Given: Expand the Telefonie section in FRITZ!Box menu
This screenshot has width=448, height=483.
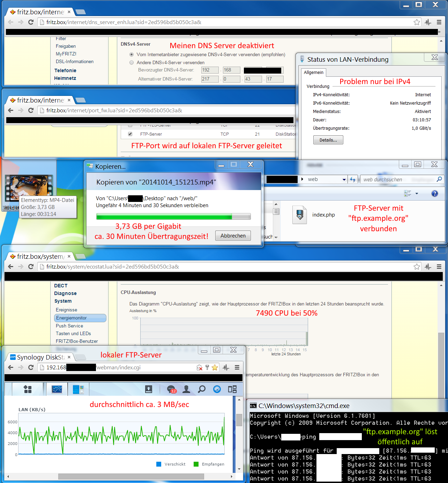Looking at the screenshot, I should 65,70.
